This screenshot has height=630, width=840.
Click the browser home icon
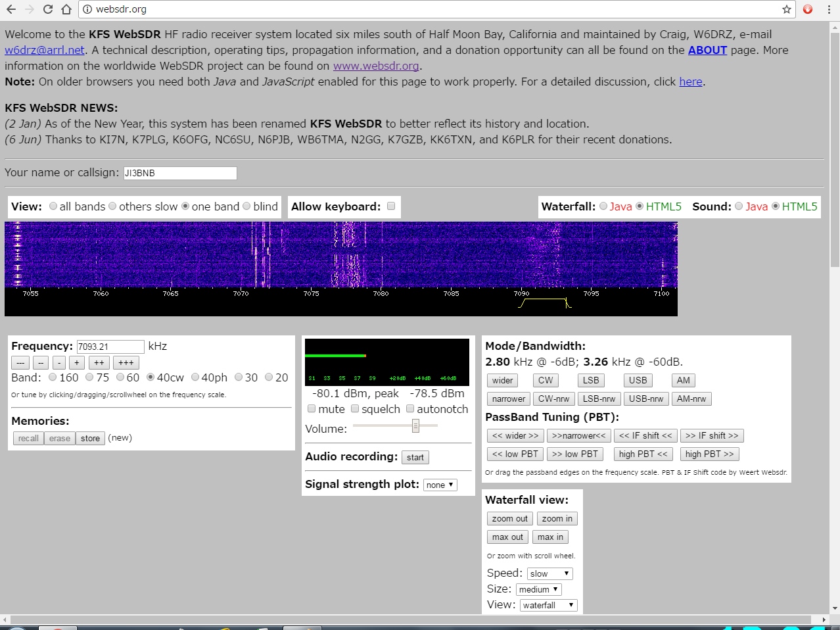tap(66, 9)
